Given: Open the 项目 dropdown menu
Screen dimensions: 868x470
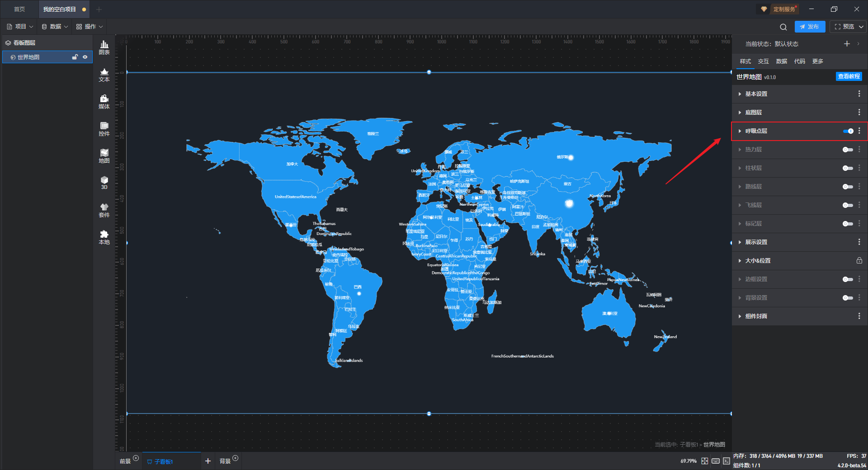Looking at the screenshot, I should (x=20, y=27).
